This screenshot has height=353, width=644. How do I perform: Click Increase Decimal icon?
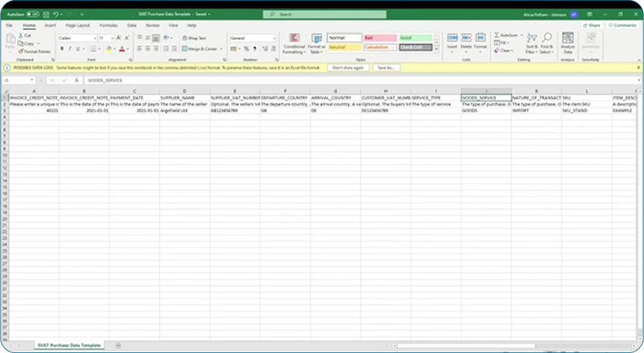tap(265, 49)
